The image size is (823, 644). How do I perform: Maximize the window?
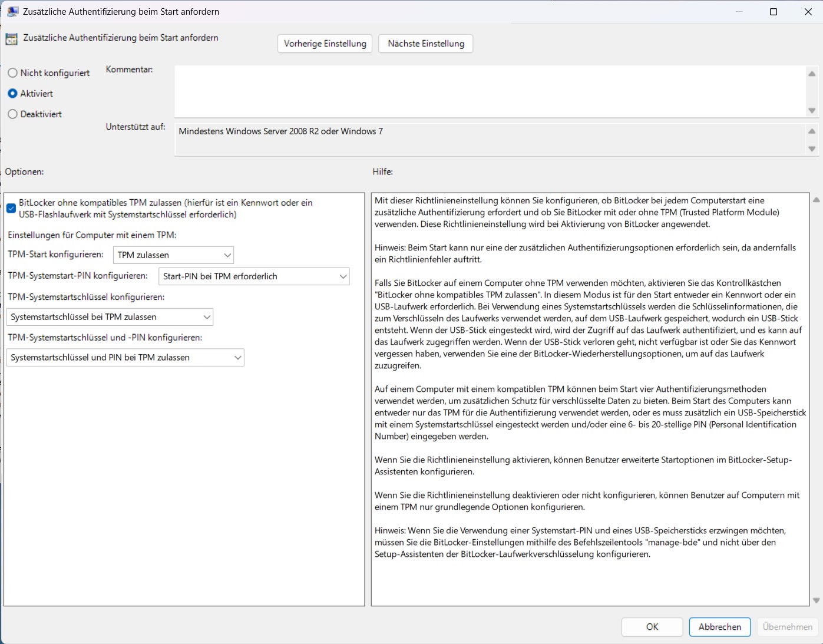774,12
